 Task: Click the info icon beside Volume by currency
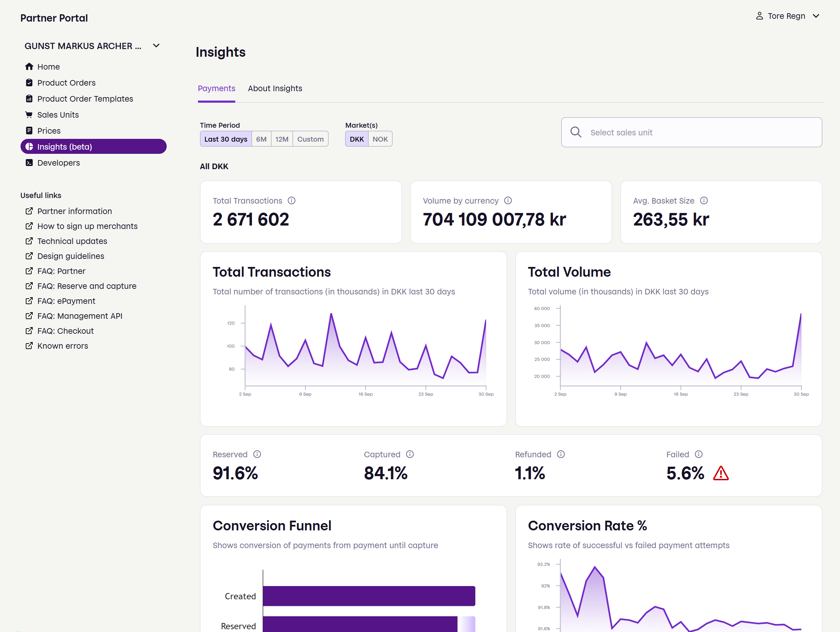click(x=508, y=200)
